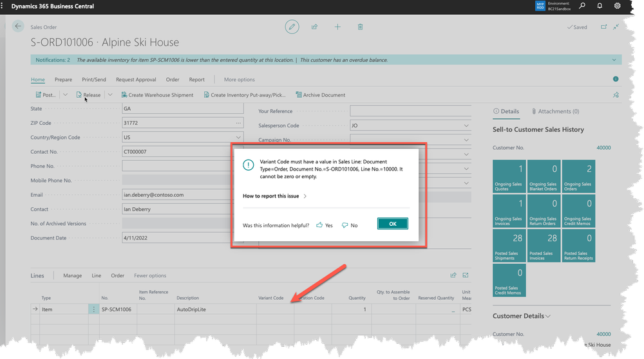Click Archive Document
The height and width of the screenshot is (359, 644).
[320, 95]
